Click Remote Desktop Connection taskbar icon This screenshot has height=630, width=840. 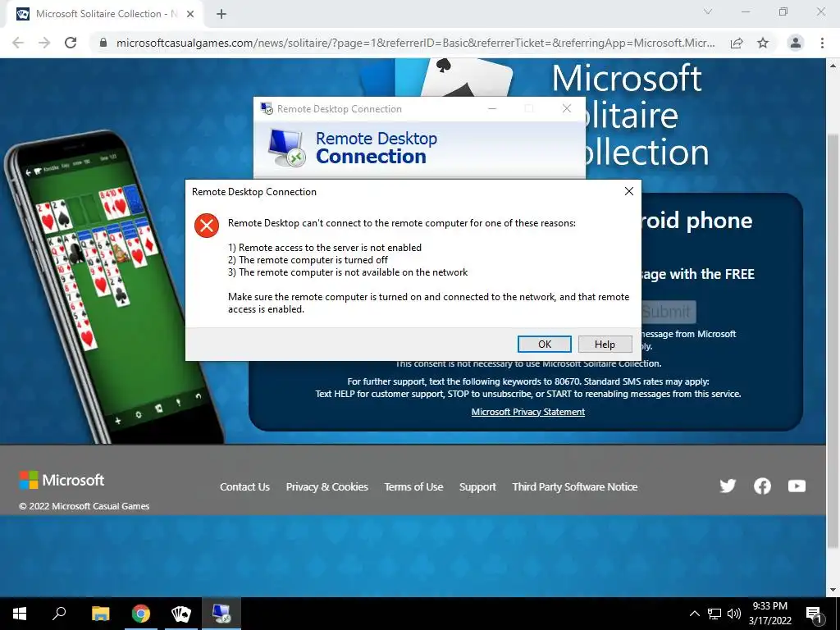click(x=221, y=614)
